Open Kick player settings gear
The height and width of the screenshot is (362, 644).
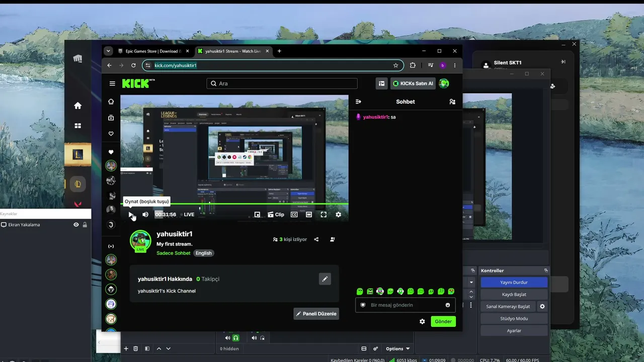(338, 215)
